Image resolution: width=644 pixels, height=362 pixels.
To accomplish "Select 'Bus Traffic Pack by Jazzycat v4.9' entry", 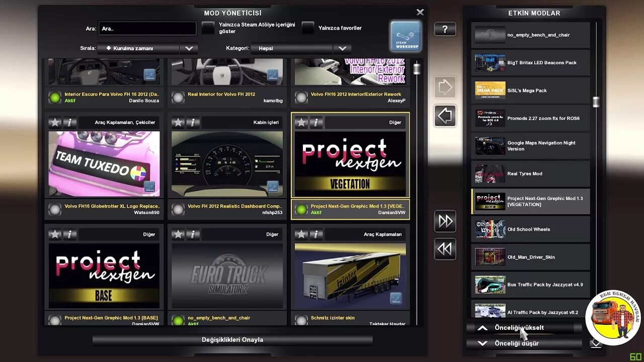I will (x=531, y=285).
